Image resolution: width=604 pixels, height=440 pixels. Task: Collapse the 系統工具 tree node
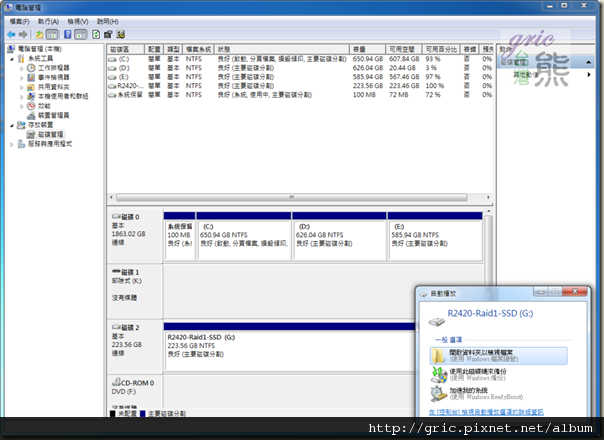click(12, 59)
